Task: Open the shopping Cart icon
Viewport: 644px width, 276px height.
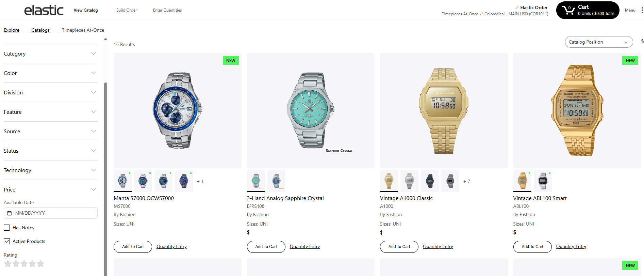Action: [x=568, y=10]
